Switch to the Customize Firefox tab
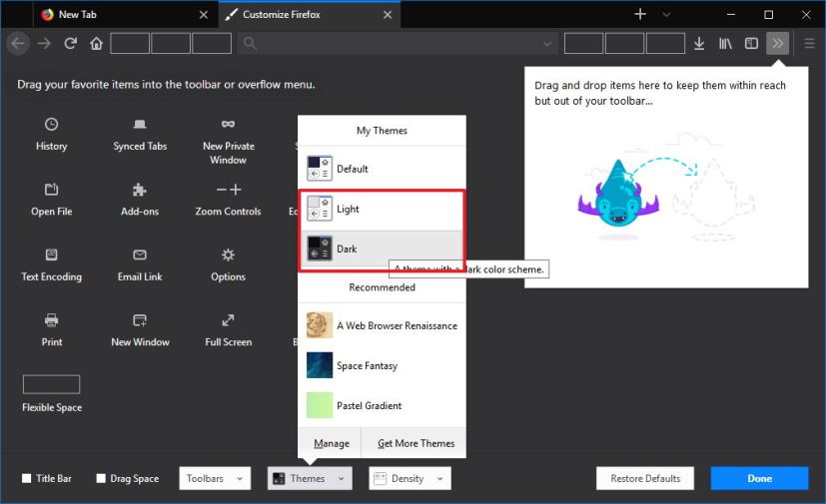 pyautogui.click(x=310, y=15)
